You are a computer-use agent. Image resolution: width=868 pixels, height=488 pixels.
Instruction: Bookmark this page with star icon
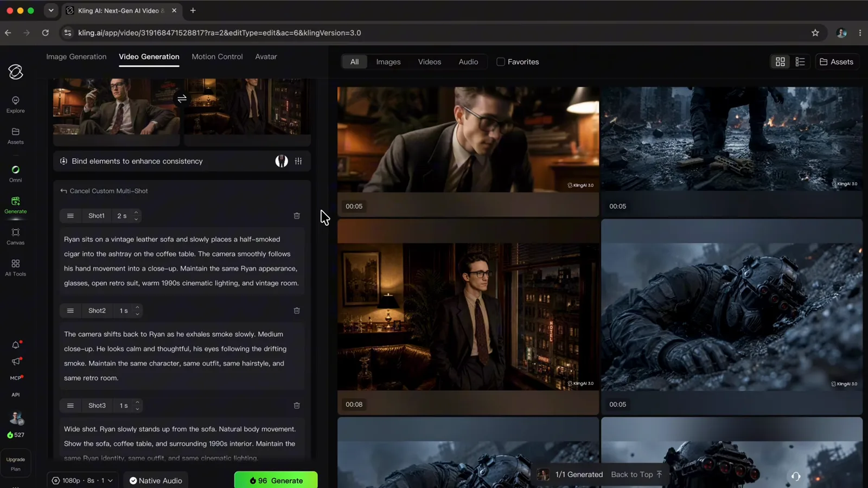pyautogui.click(x=815, y=33)
